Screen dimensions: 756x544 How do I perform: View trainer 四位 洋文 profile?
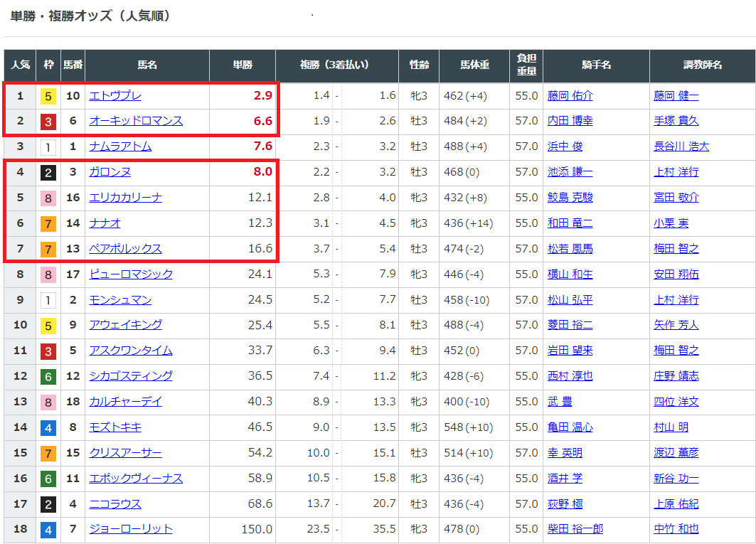tap(676, 402)
